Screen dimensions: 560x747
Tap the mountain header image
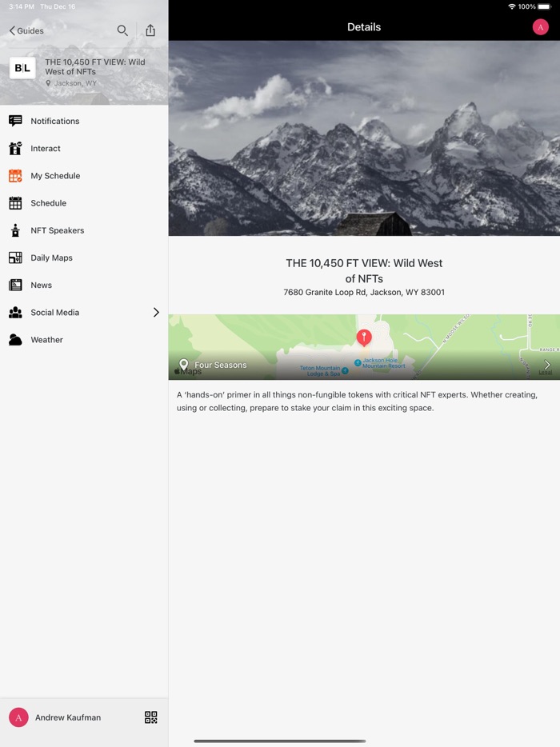tap(364, 138)
